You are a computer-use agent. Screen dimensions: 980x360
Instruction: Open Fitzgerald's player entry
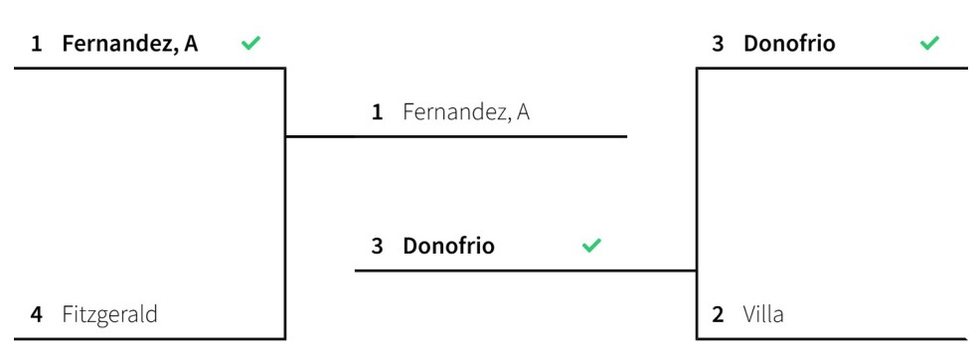(x=109, y=314)
